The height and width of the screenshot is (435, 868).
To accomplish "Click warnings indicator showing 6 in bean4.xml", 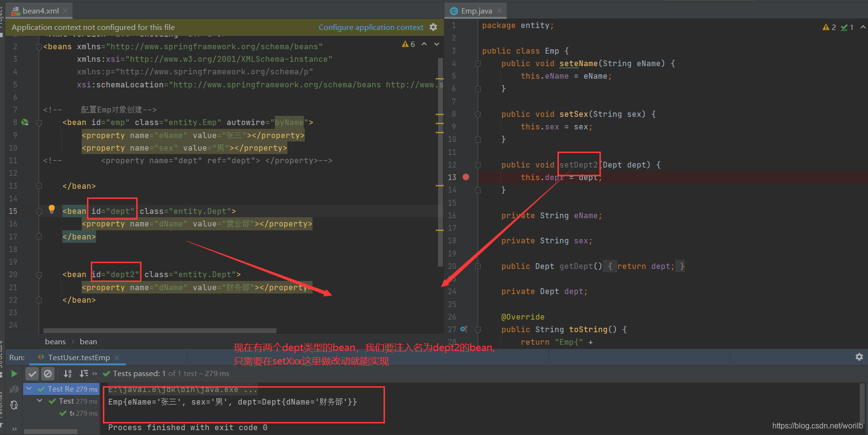I will (409, 44).
